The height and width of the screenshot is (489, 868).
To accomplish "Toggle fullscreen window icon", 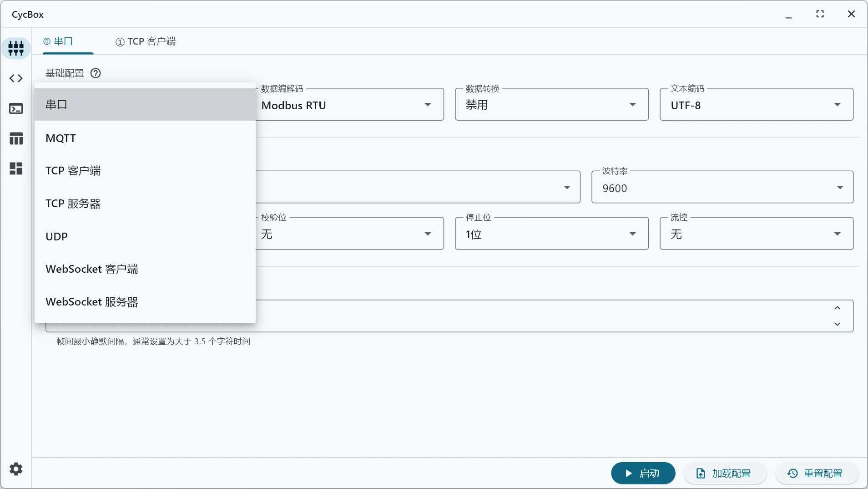I will [820, 14].
